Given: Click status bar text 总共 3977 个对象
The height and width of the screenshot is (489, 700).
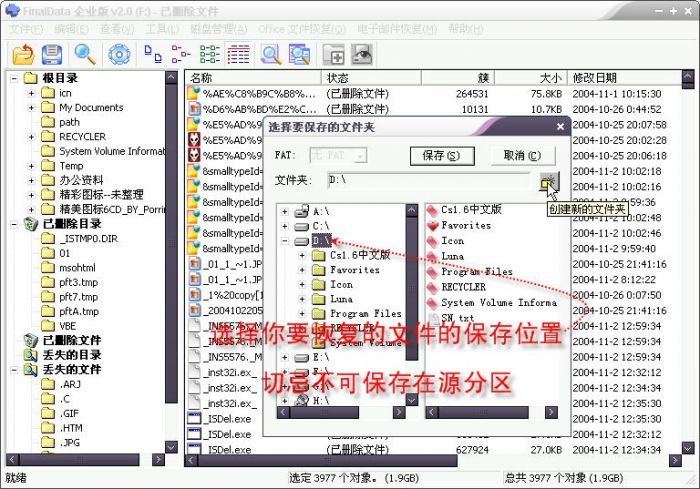Looking at the screenshot, I should [x=564, y=478].
